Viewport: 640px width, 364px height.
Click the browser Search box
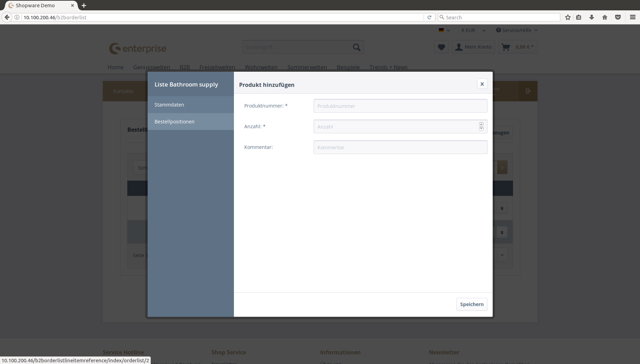(x=500, y=17)
